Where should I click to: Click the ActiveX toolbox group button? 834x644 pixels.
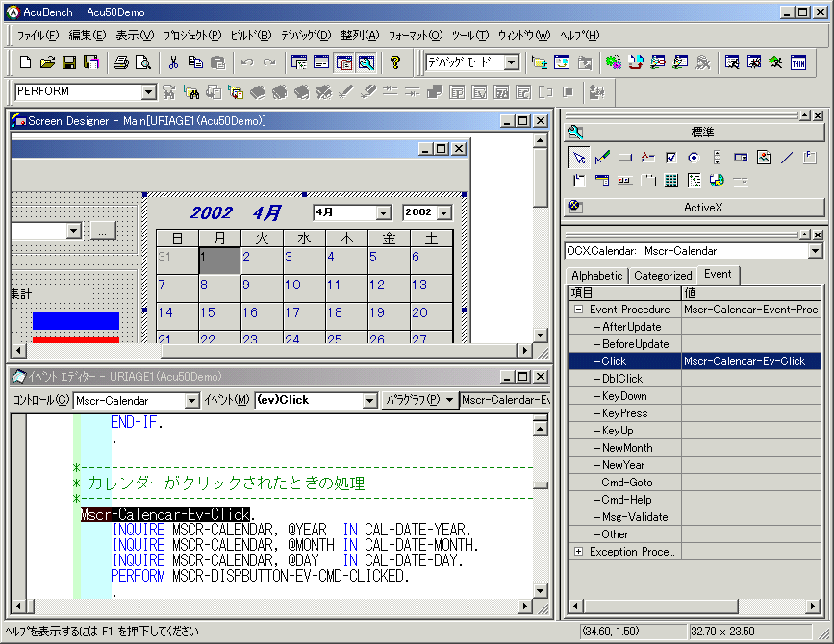point(695,208)
